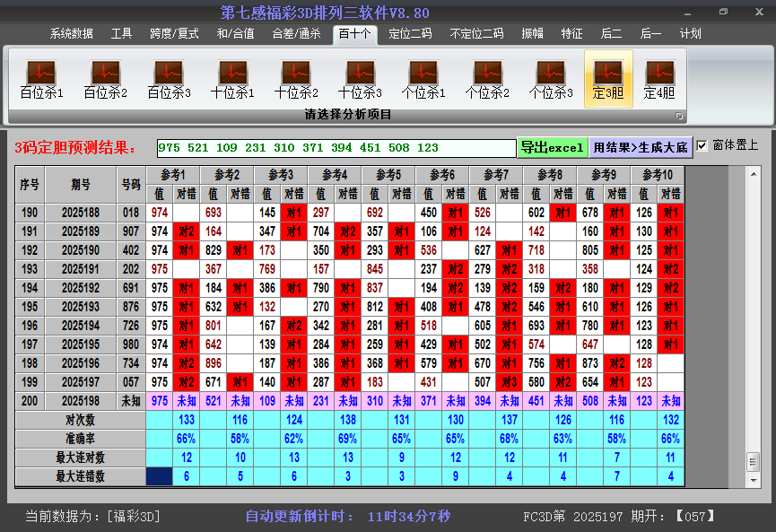Image resolution: width=776 pixels, height=532 pixels.
Task: Click period cell 2025194
Action: click(81, 326)
